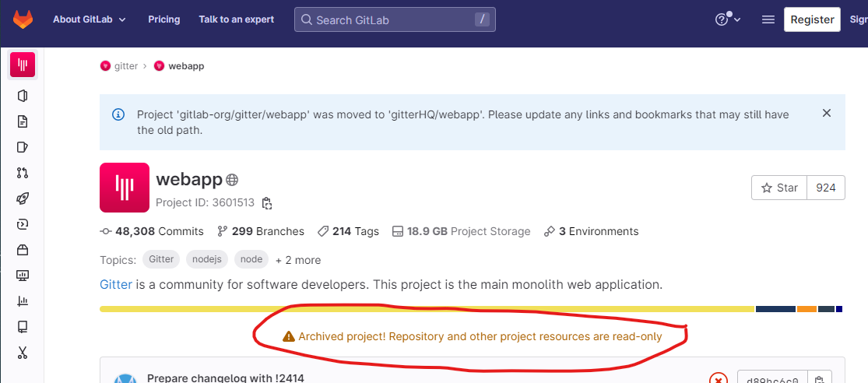Click the commit author avatar
The height and width of the screenshot is (383, 868).
[125, 378]
